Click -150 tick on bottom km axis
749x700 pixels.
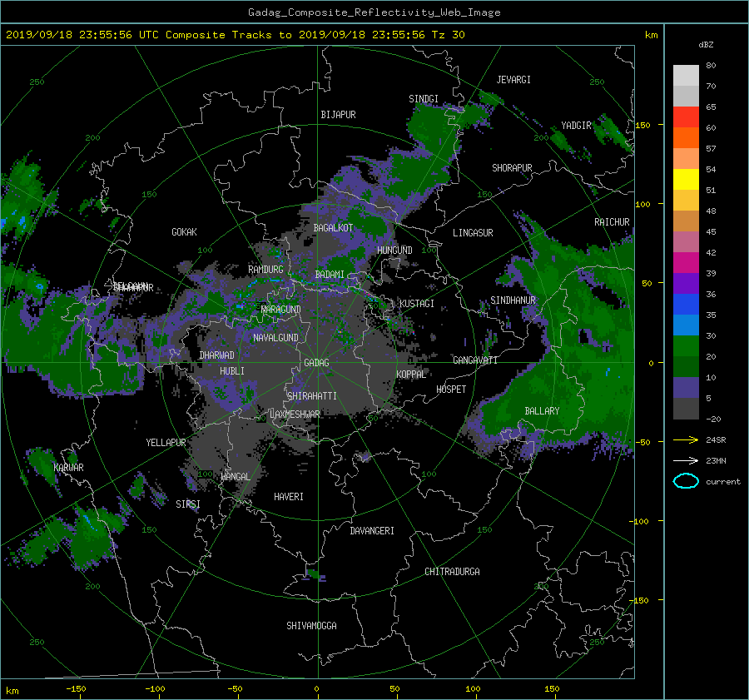(76, 689)
